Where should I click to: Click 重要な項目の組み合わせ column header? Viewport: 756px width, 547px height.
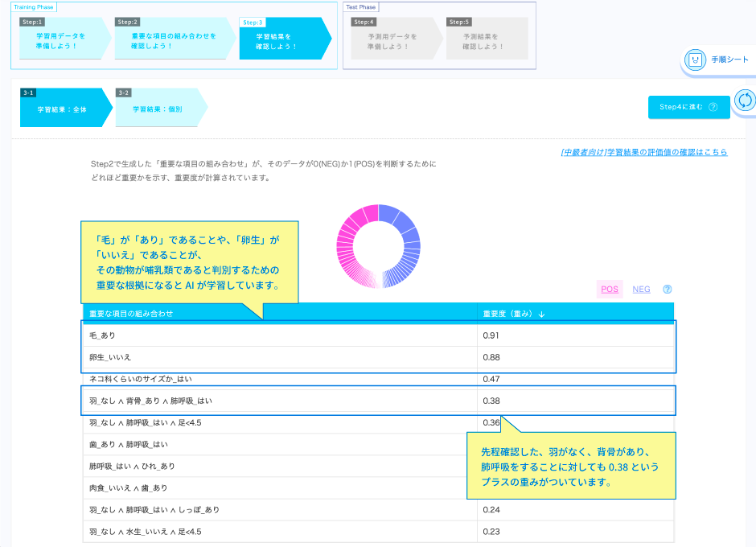[131, 314]
